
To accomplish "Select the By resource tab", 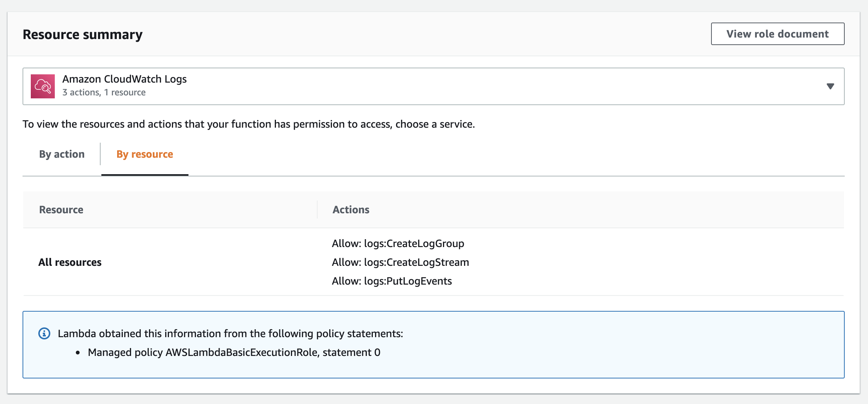I will (145, 154).
